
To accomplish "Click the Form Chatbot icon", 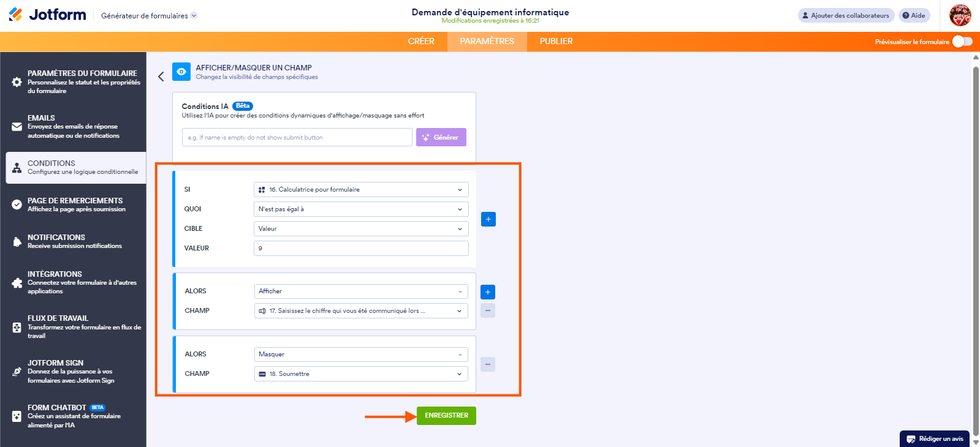I will click(17, 416).
